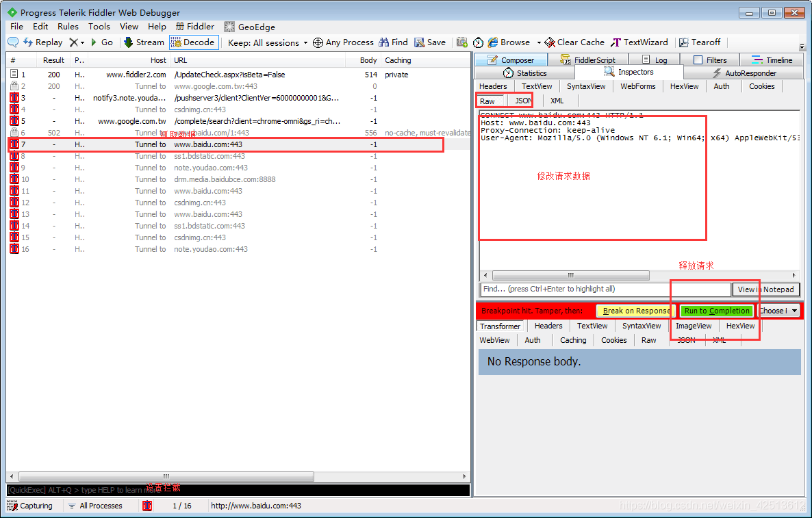Click the timer stopwatch icon
Screen dimensions: 812x518
[478, 42]
